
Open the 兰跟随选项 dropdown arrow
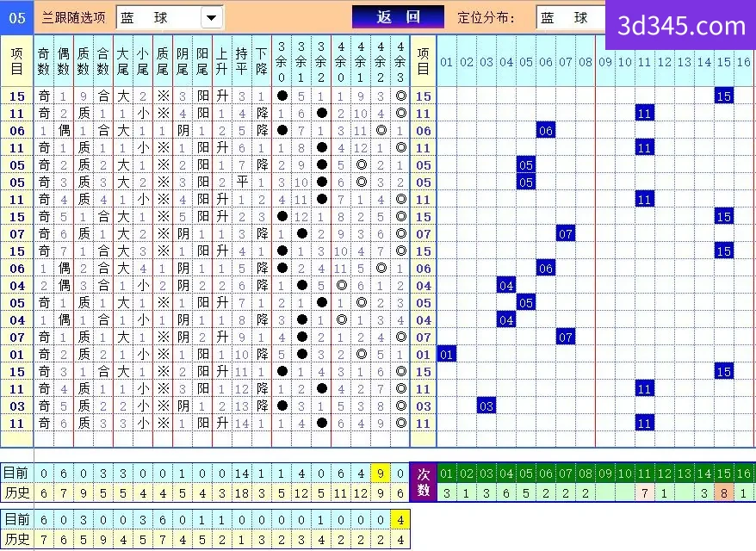(x=211, y=18)
